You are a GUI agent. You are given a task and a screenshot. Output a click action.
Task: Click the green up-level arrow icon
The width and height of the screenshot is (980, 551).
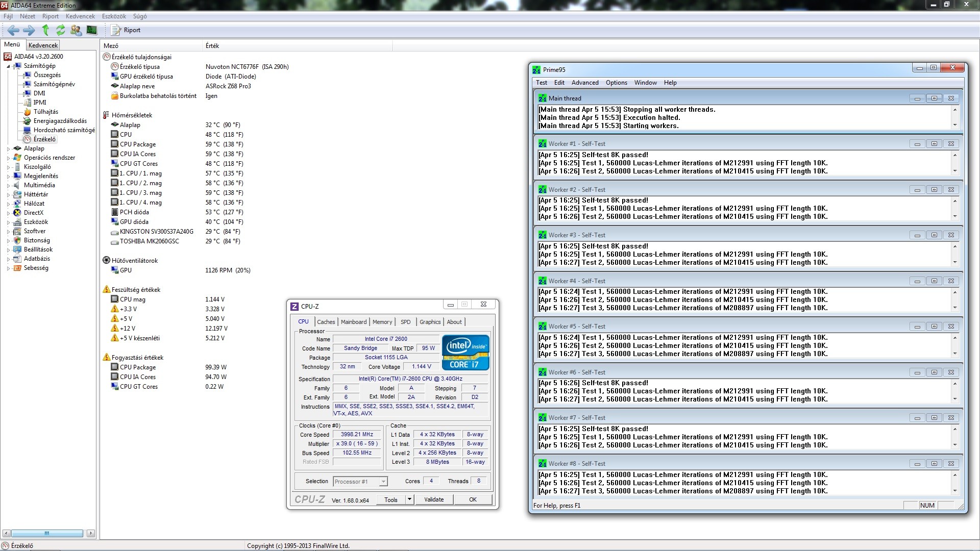(45, 30)
